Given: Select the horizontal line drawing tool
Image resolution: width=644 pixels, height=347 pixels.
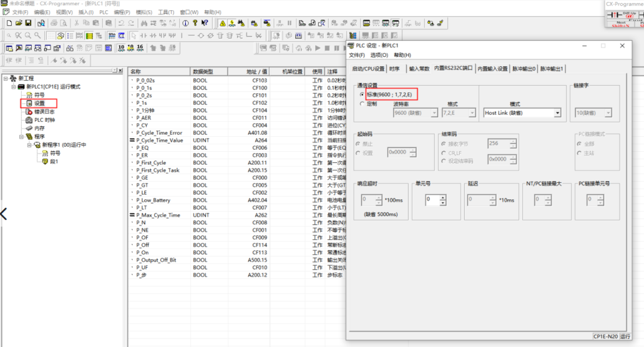Looking at the screenshot, I should tap(191, 35).
